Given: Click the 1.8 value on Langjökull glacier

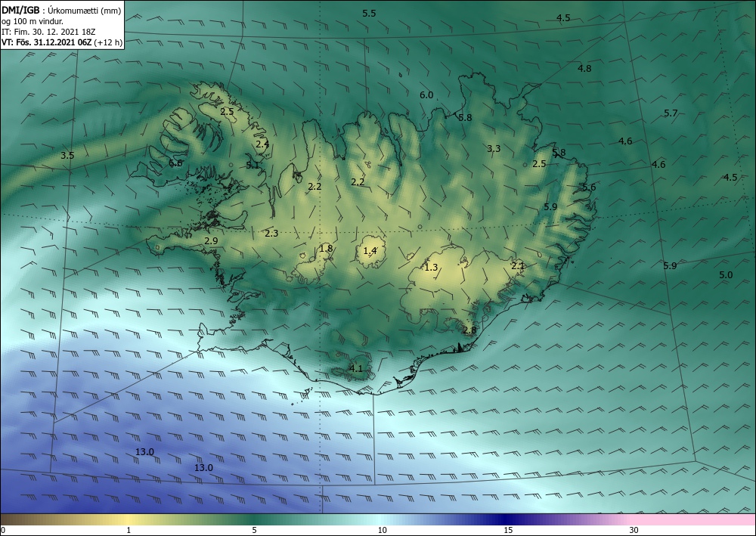Looking at the screenshot, I should tap(326, 249).
